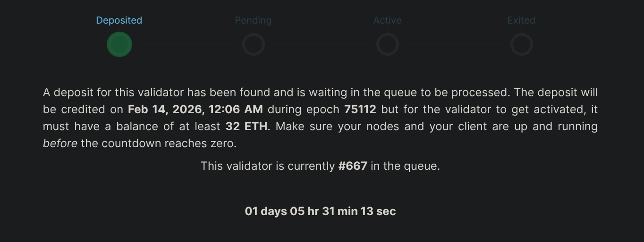Viewport: 644px width, 242px height.
Task: Switch to the Pending step label
Action: [x=253, y=20]
